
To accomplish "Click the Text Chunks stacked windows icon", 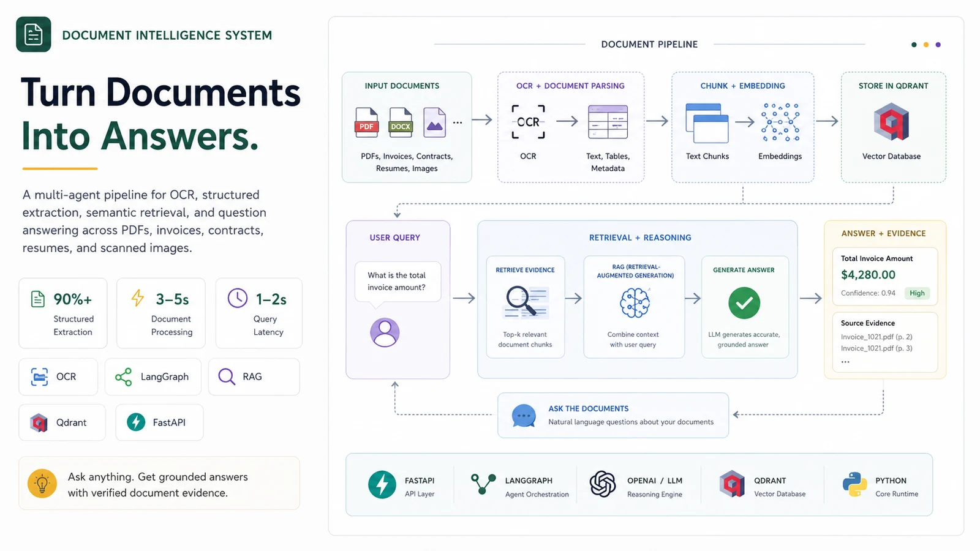I will pos(707,123).
